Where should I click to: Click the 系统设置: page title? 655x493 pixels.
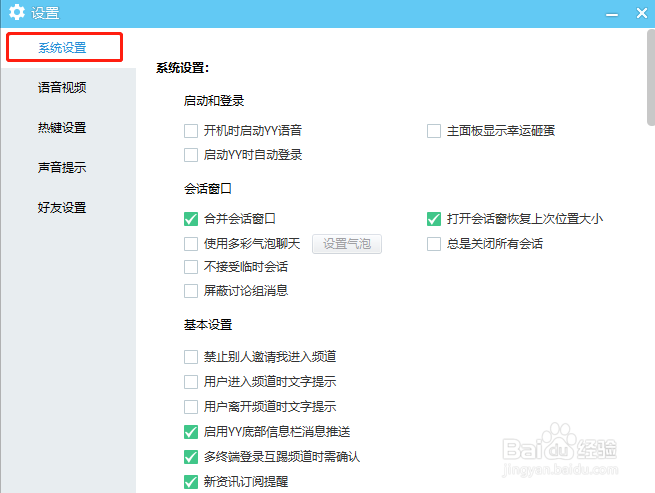[183, 68]
